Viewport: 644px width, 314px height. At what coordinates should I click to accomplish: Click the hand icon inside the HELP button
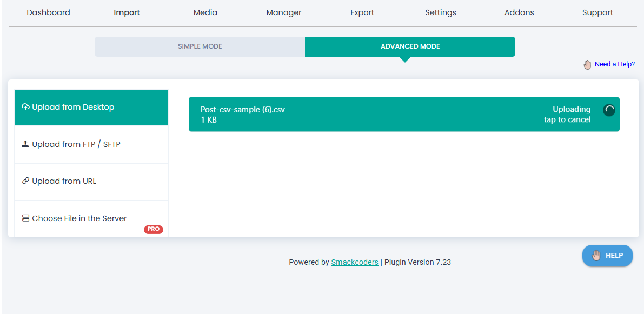[596, 256]
